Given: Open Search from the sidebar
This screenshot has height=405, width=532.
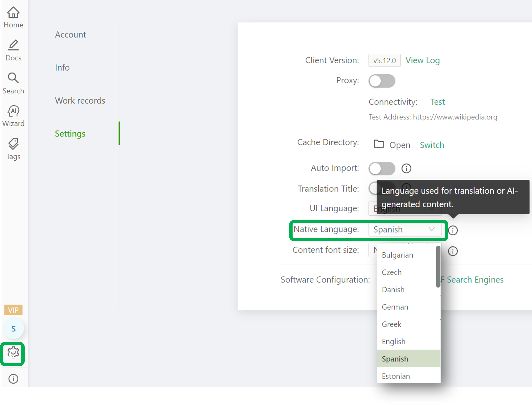Looking at the screenshot, I should coord(13,83).
